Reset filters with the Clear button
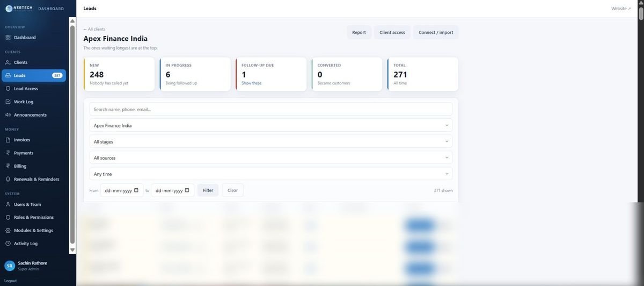This screenshot has width=644, height=286. coord(232,190)
